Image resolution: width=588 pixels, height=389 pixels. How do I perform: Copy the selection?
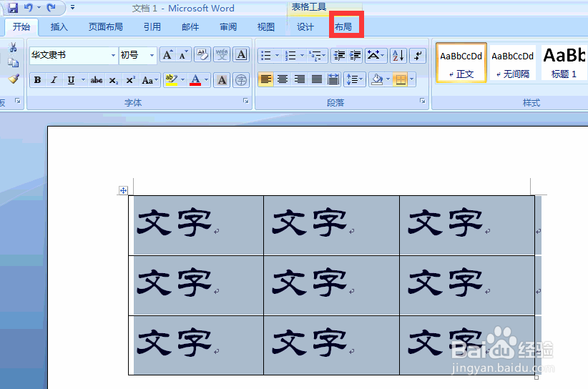click(x=13, y=63)
